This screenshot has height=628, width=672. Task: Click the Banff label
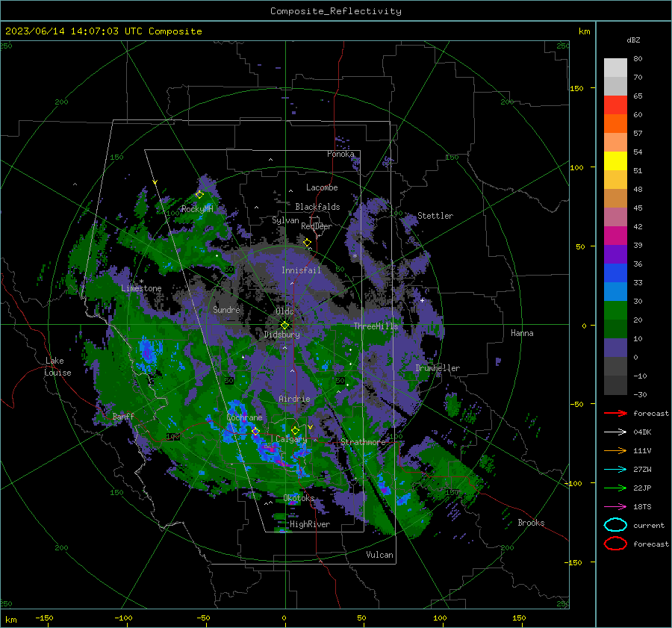[123, 416]
